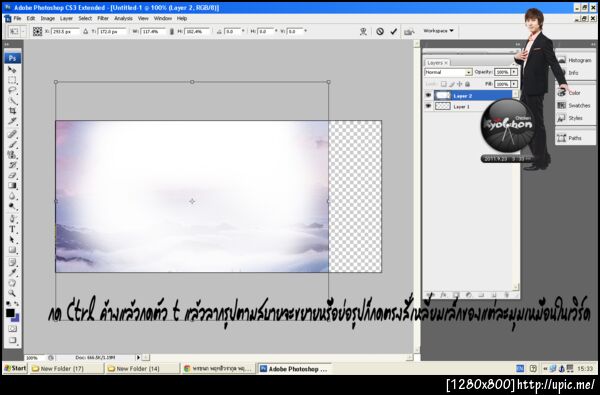Screen dimensions: 600x395
Task: Hide Layer 2 with its eye icon
Action: (428, 95)
